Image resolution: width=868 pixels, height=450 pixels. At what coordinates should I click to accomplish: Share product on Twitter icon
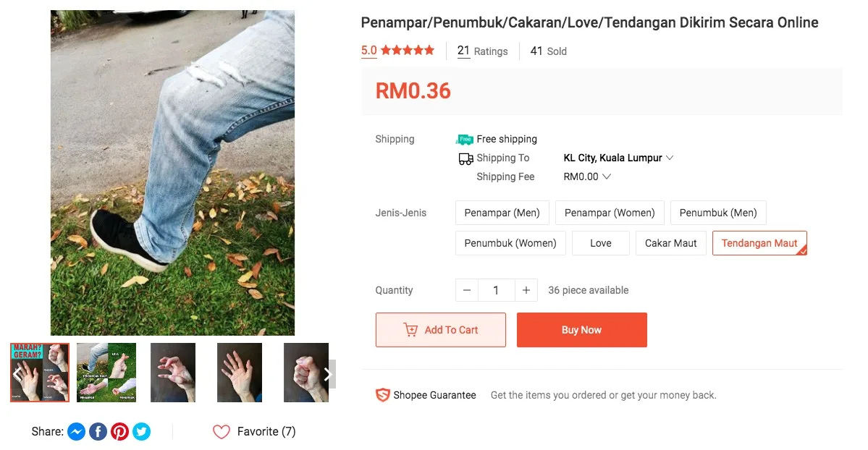[141, 432]
